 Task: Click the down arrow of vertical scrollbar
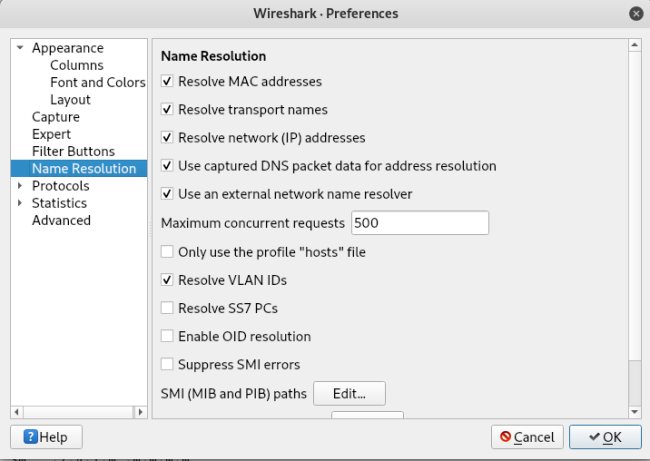pos(634,411)
